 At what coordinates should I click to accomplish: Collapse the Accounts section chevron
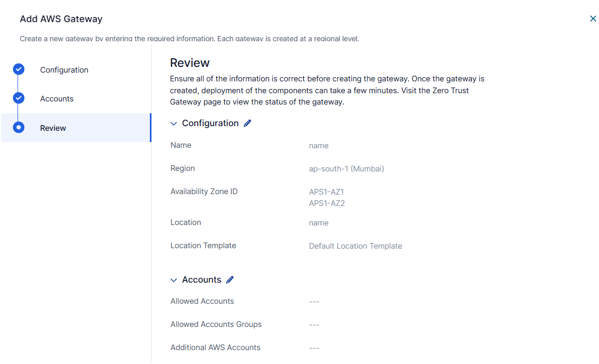coord(174,280)
